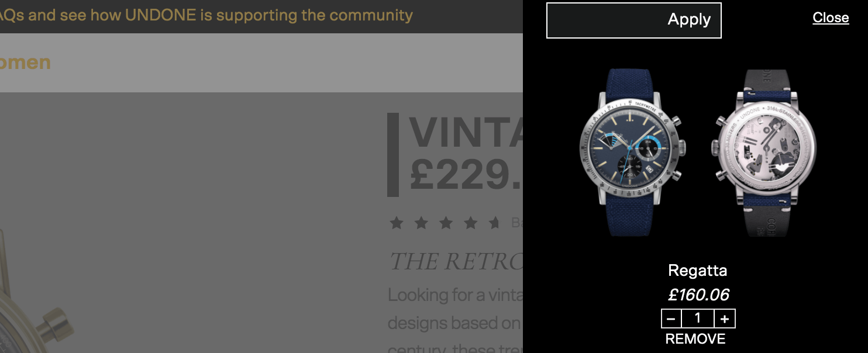This screenshot has width=868, height=353.
Task: Open the Women navigation menu item
Action: coord(25,63)
